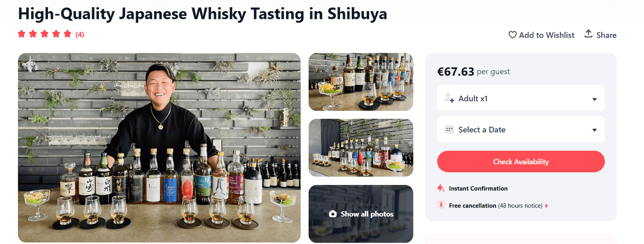Screen dimensions: 644x244
Task: Click Add to Wishlist text
Action: 547,35
